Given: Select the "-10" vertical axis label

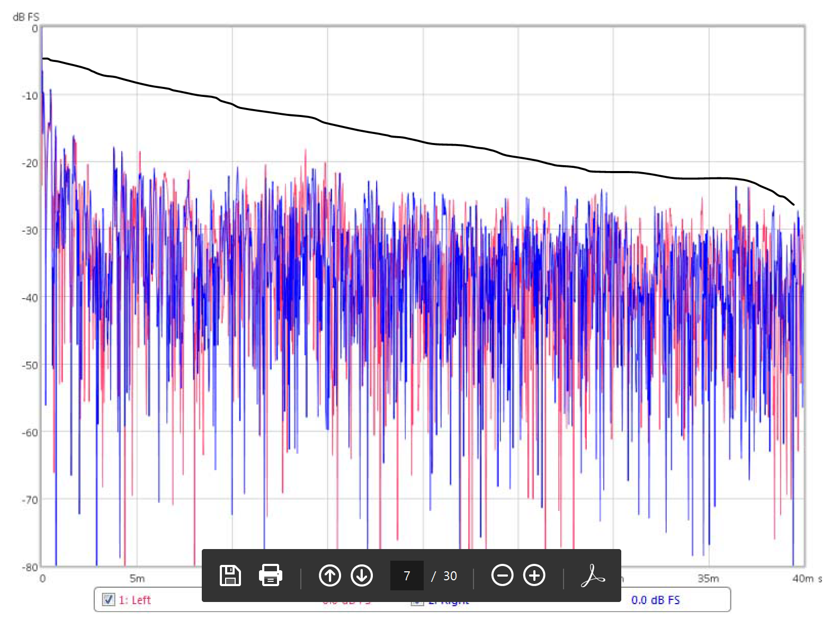Looking at the screenshot, I should [x=30, y=96].
